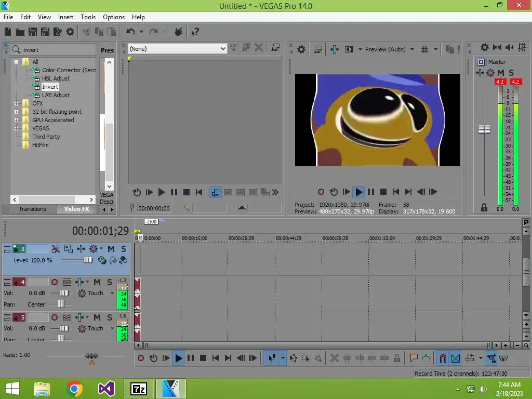The image size is (532, 399).
Task: Mute the Master bus
Action: coord(501,73)
